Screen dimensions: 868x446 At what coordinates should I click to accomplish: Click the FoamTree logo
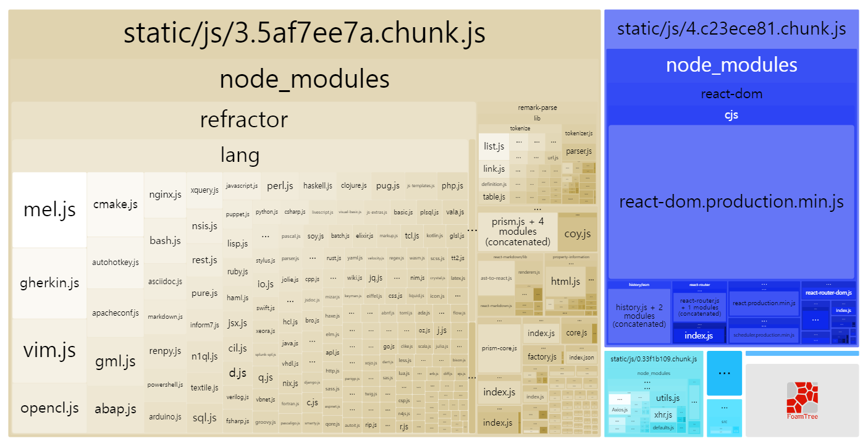click(x=802, y=400)
